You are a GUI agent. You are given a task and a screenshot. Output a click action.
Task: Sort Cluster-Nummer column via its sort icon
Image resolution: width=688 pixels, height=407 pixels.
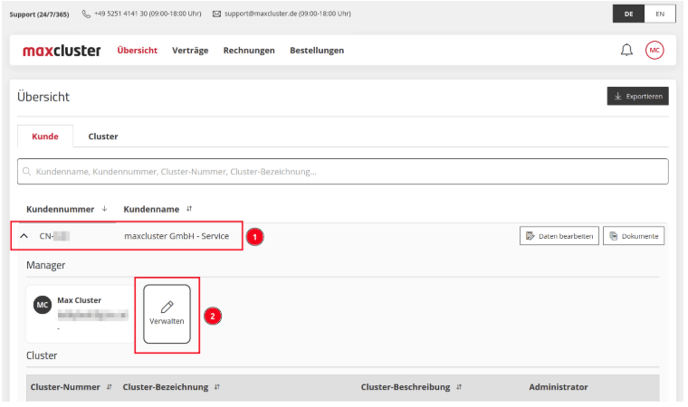[x=109, y=387]
